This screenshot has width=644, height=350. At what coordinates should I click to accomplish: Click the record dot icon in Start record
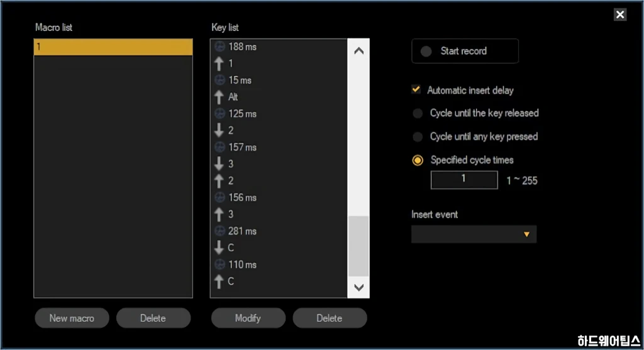point(426,52)
